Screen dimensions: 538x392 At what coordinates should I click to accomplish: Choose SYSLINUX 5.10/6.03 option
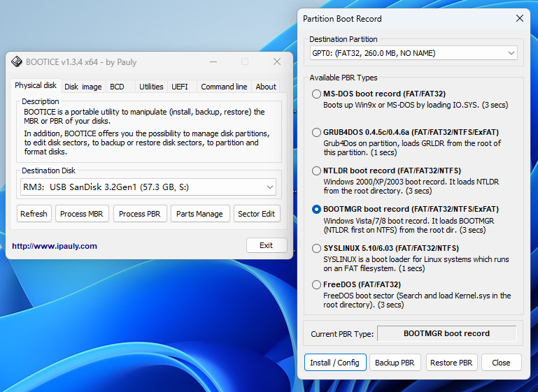click(316, 249)
